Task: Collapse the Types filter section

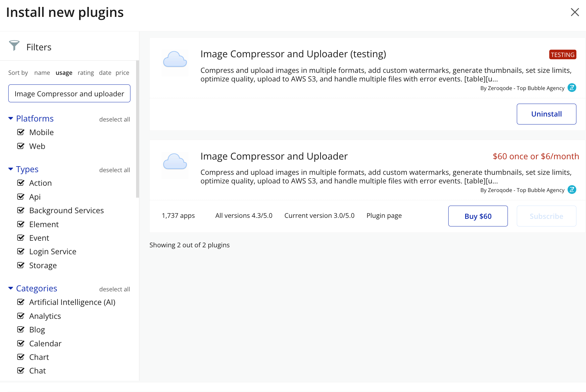Action: [x=11, y=169]
